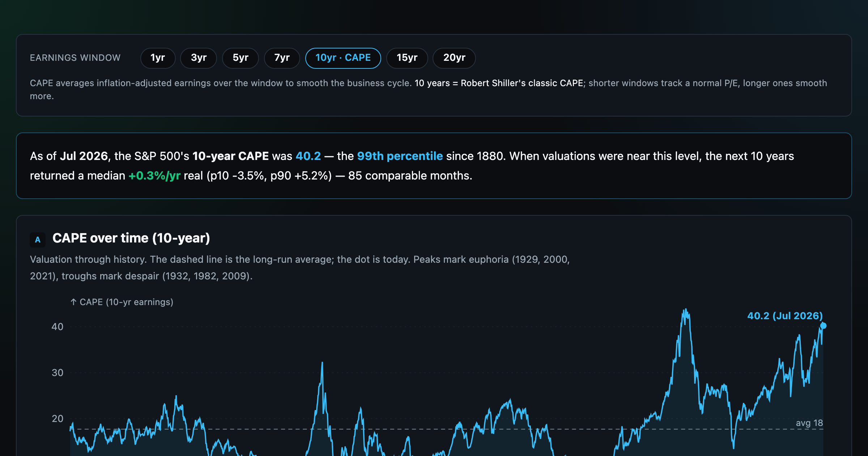Set earnings window to 20yr
Screen dimensions: 868x456
(x=454, y=58)
